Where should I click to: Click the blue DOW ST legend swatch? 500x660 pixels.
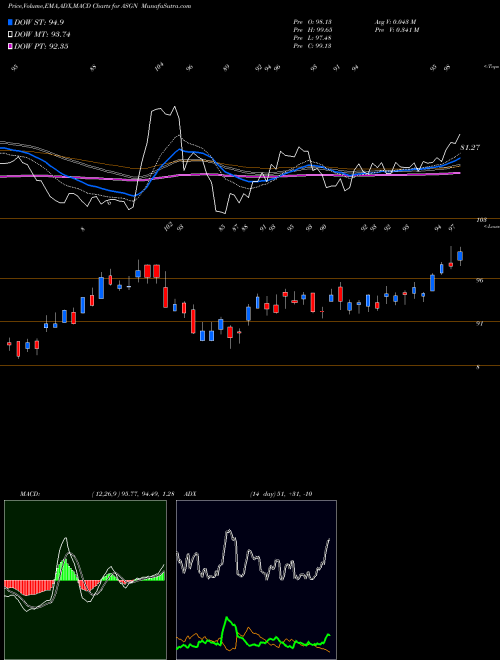pyautogui.click(x=10, y=22)
